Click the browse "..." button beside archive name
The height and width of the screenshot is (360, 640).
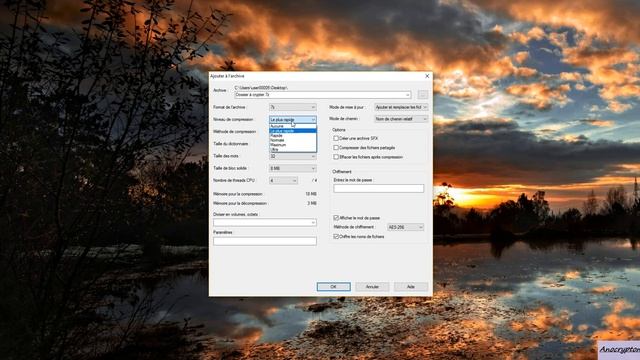[422, 95]
